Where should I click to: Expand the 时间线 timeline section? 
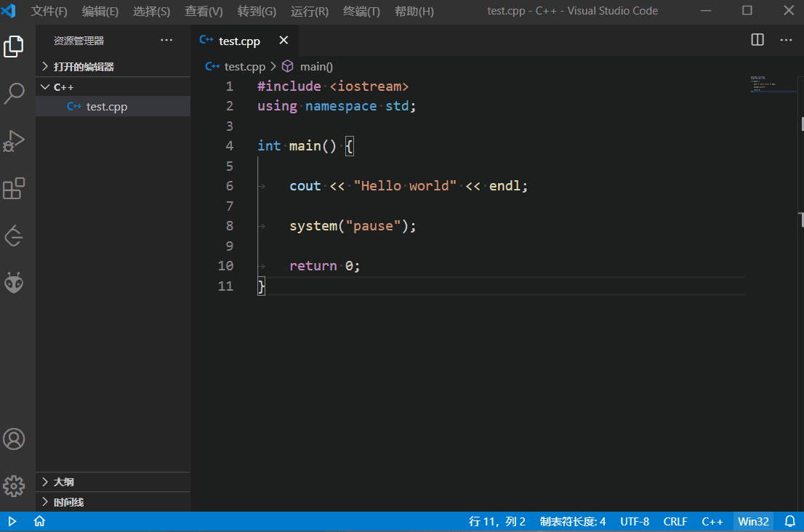(x=113, y=501)
